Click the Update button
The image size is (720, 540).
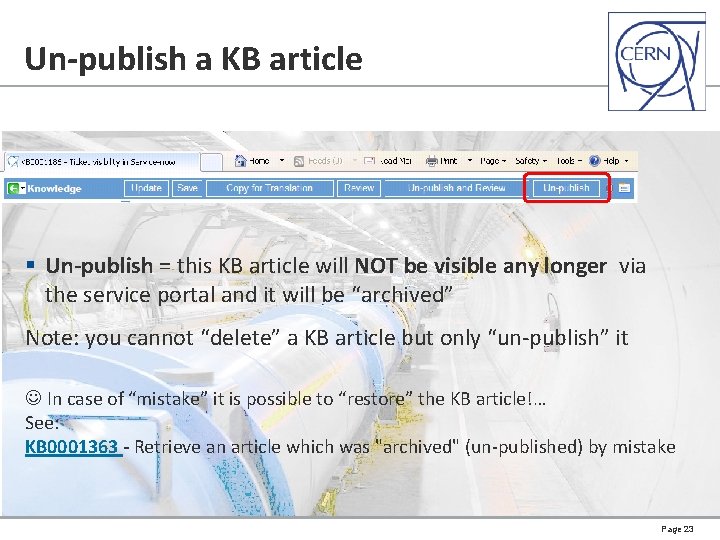[146, 188]
